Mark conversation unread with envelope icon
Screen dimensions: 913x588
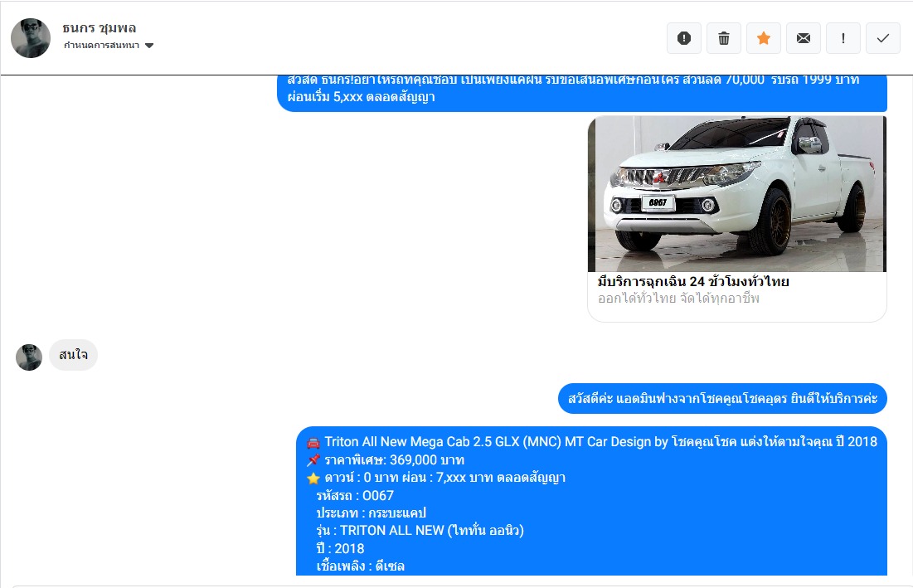pyautogui.click(x=804, y=38)
